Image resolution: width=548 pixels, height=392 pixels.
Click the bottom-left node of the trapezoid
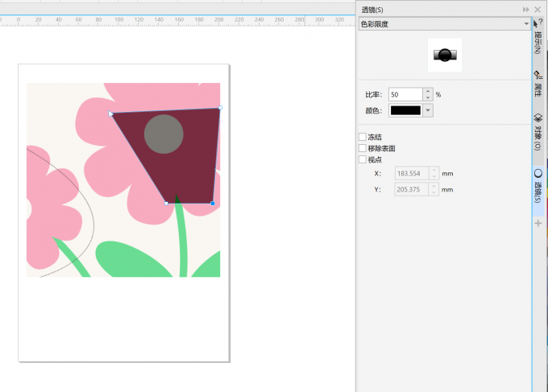[x=166, y=203]
